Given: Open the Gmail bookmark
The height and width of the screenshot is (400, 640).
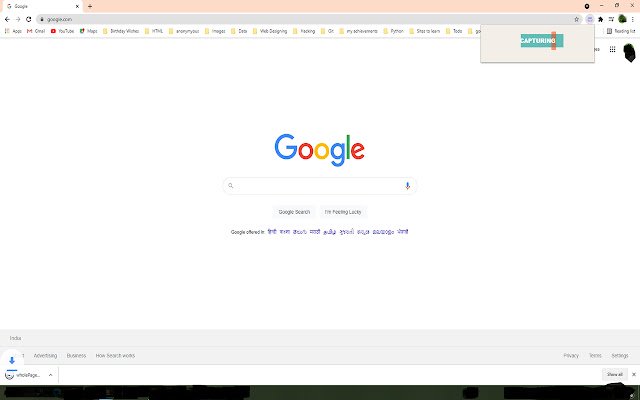Looking at the screenshot, I should pos(36,31).
